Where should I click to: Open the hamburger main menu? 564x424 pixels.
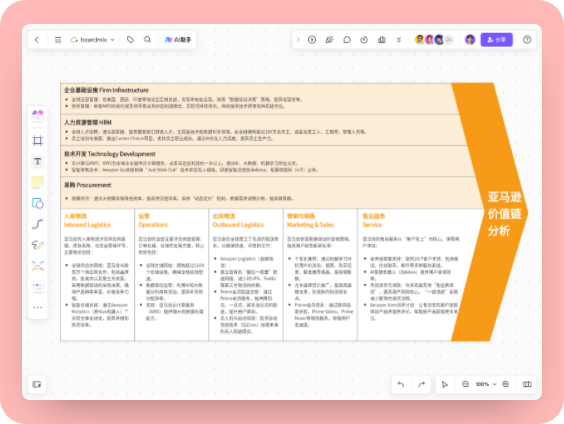(58, 40)
